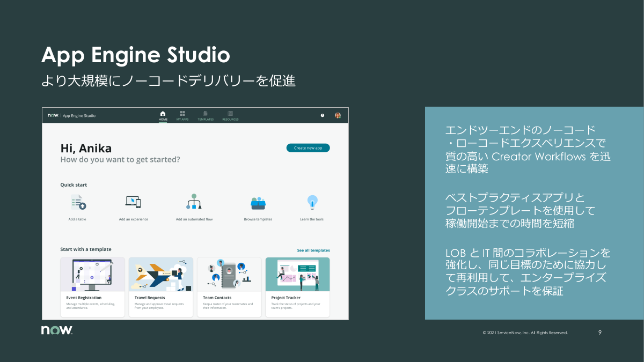Click the 'Browse templates' label
This screenshot has width=644, height=362.
[258, 219]
